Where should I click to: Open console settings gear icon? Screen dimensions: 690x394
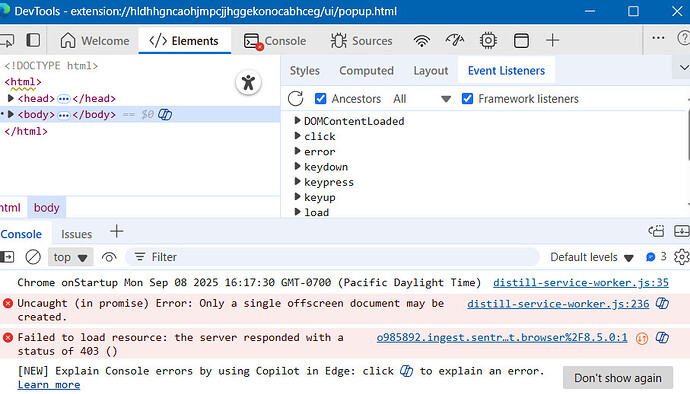tap(682, 257)
